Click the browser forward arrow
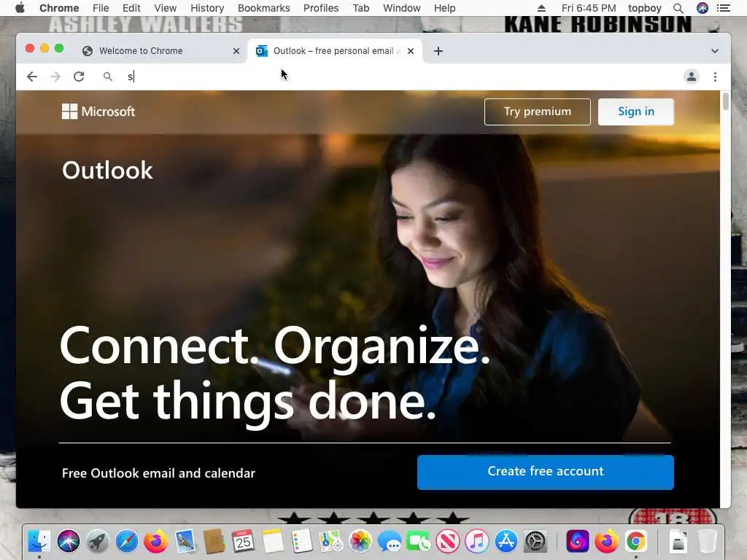The height and width of the screenshot is (560, 747). 55,77
